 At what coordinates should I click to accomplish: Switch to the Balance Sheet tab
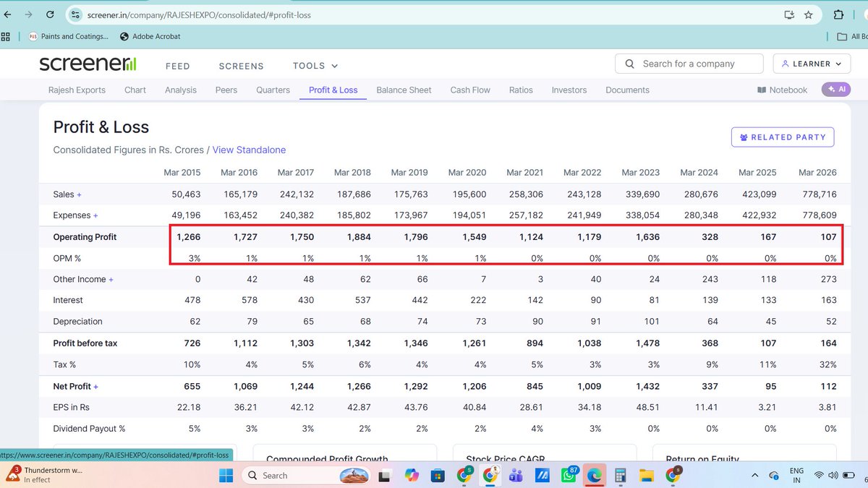[404, 90]
